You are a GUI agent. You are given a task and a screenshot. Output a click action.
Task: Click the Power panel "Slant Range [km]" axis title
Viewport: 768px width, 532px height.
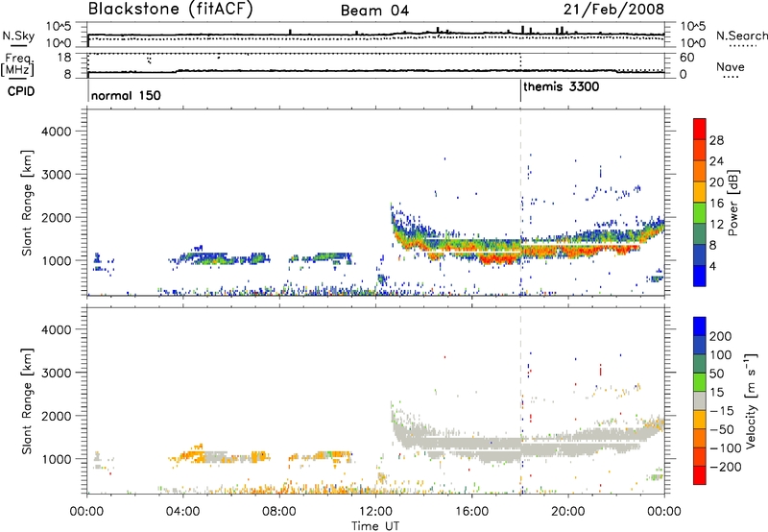pyautogui.click(x=27, y=203)
